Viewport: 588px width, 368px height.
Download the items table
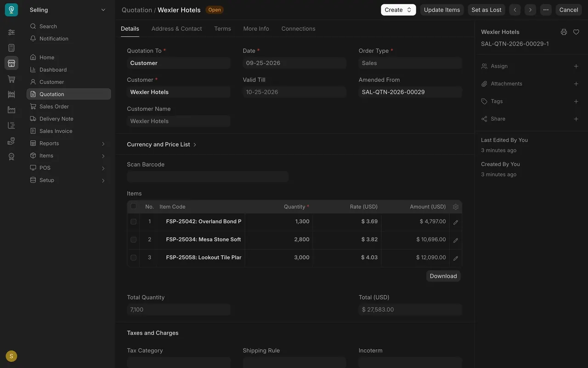(443, 276)
